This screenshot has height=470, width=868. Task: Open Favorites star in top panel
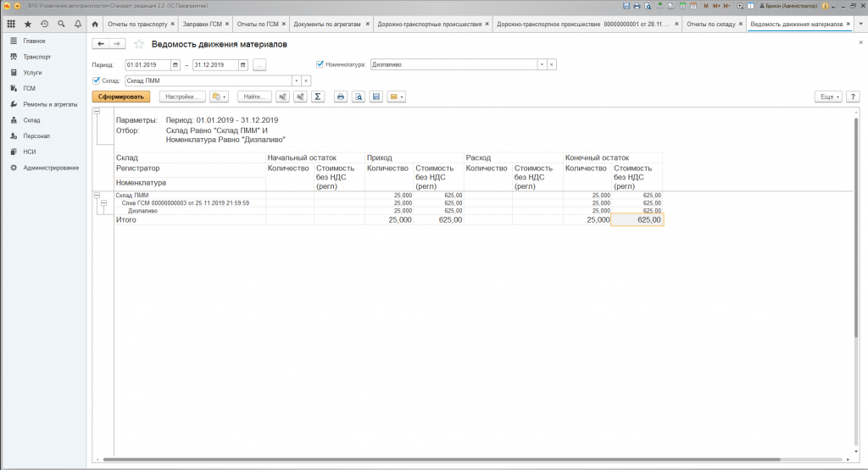click(x=28, y=25)
